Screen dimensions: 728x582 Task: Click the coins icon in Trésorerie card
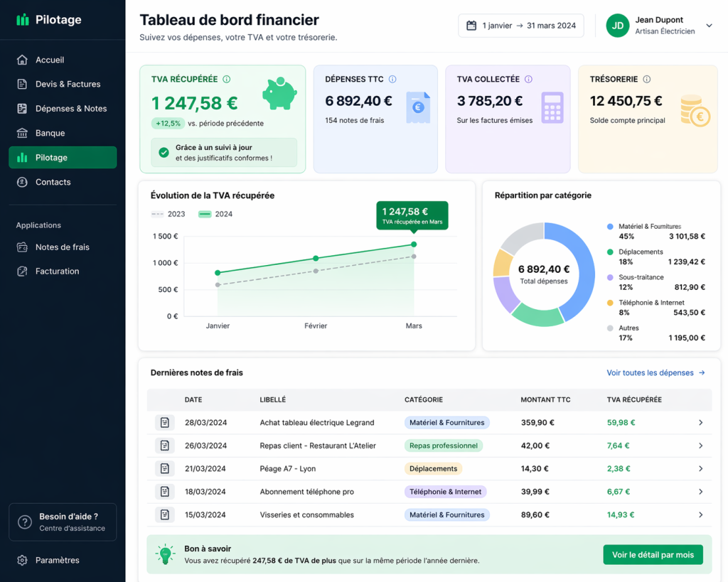[x=695, y=111]
